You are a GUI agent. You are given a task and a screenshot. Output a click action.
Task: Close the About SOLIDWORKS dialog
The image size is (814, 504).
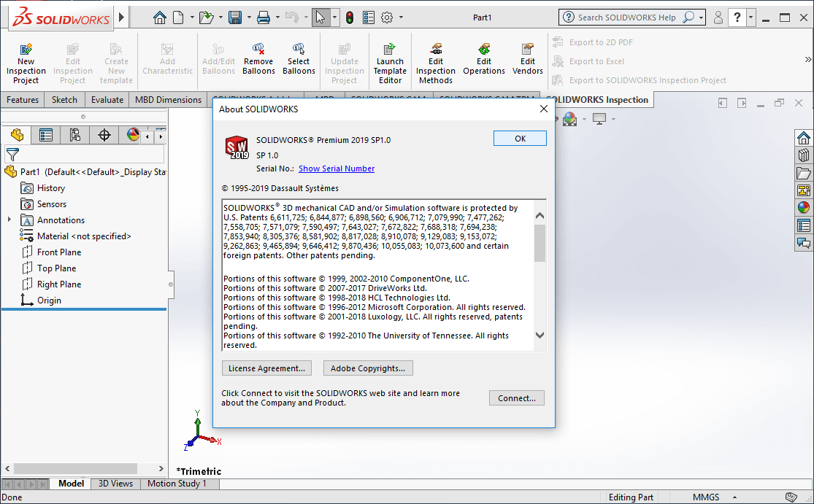click(x=544, y=109)
